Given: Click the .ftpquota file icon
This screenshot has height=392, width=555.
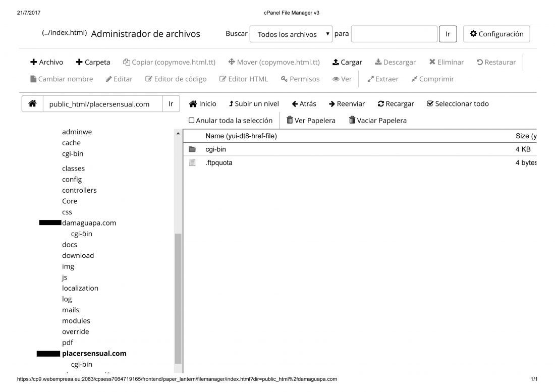Looking at the screenshot, I should (192, 163).
